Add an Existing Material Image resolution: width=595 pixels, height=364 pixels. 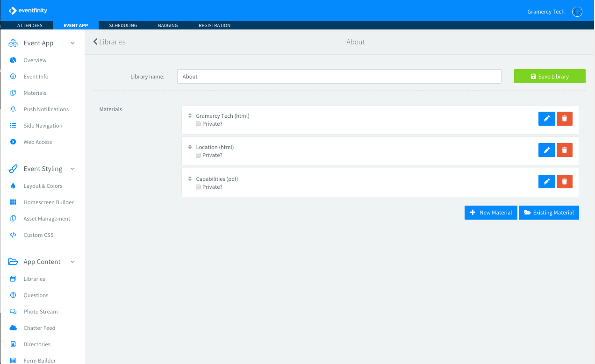click(x=549, y=213)
